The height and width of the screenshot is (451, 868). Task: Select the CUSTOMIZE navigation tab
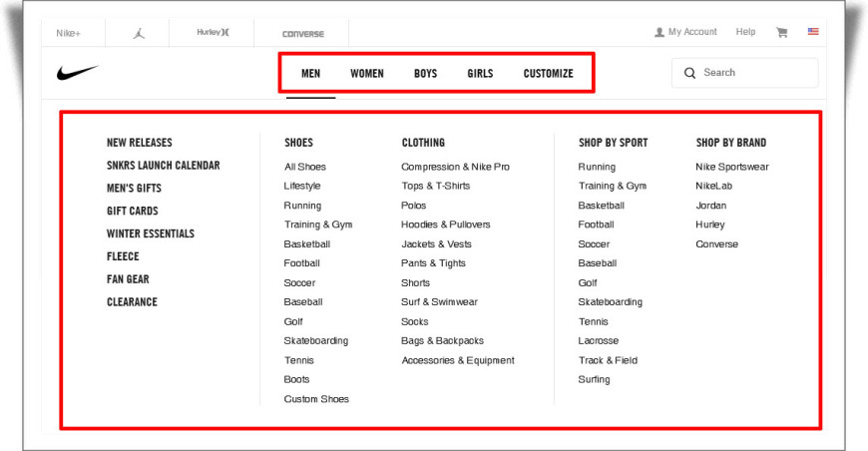pyautogui.click(x=548, y=73)
